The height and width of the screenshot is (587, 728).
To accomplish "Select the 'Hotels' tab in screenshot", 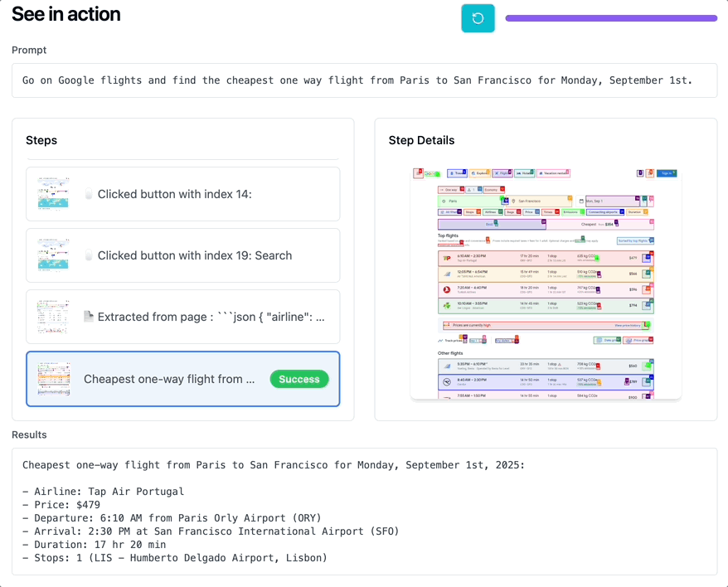I will click(x=525, y=173).
